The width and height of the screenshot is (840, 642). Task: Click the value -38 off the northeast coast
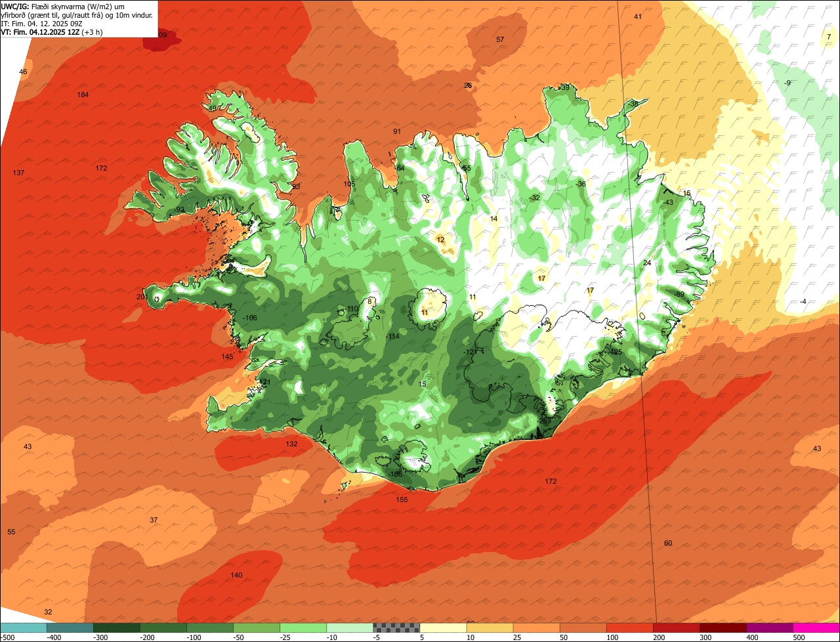pyautogui.click(x=633, y=104)
